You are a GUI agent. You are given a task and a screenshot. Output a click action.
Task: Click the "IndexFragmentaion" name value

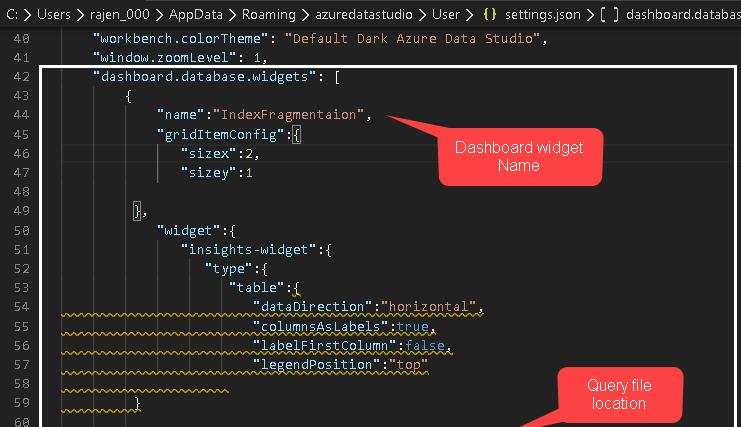pos(288,115)
